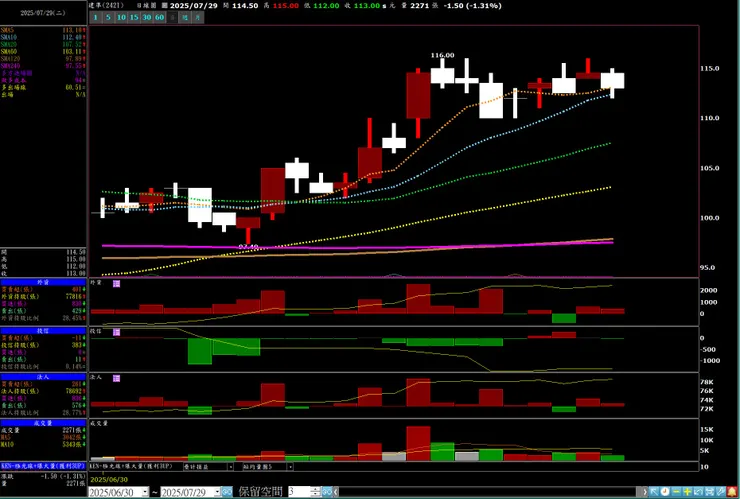
Task: Open settings icon in 外資 panel
Action: coord(116,283)
